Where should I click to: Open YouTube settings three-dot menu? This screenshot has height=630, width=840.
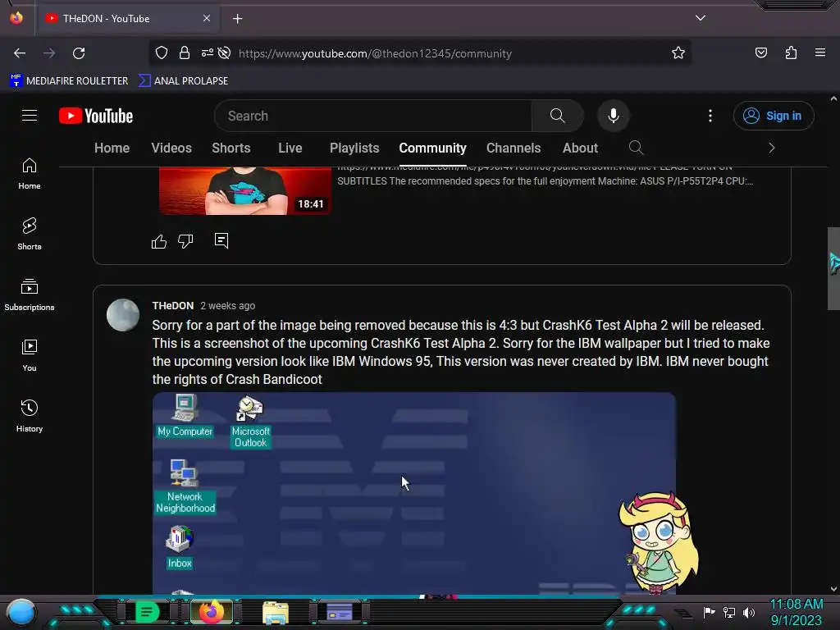point(710,116)
